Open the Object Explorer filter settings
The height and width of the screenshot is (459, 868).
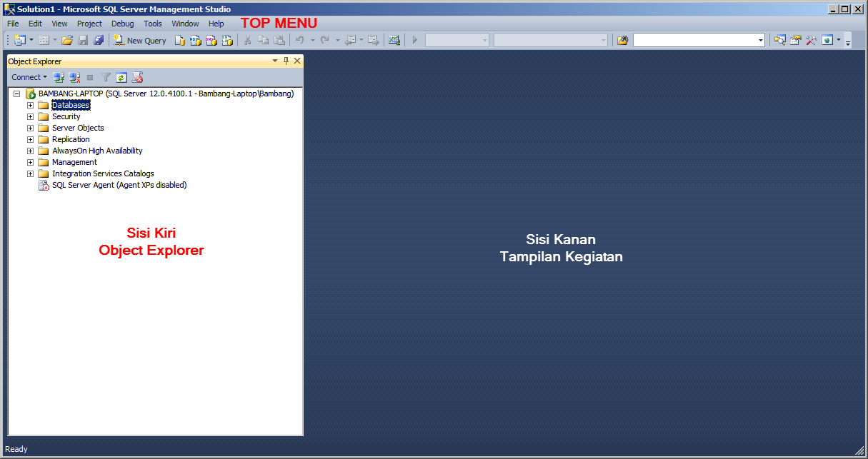[105, 77]
